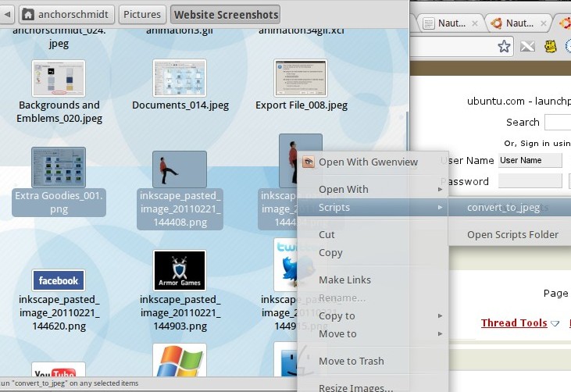
Task: Select Rename... in the context menu
Action: pos(373,298)
